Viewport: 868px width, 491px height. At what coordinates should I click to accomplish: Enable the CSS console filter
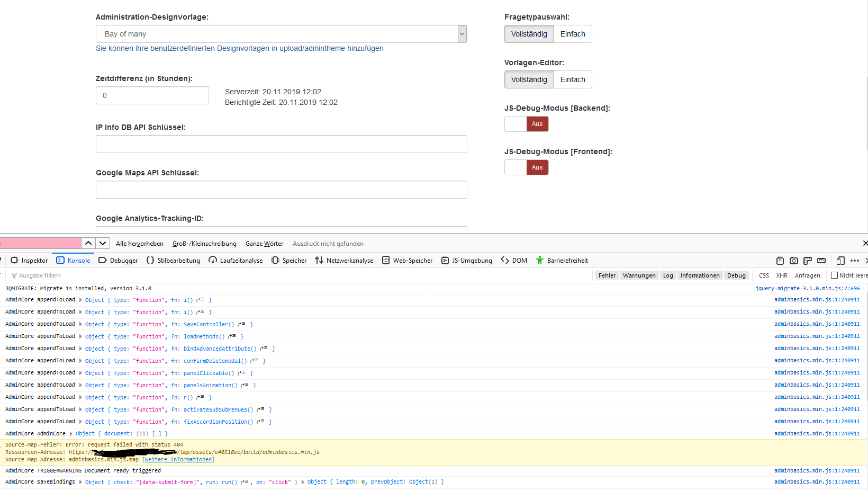tap(764, 275)
